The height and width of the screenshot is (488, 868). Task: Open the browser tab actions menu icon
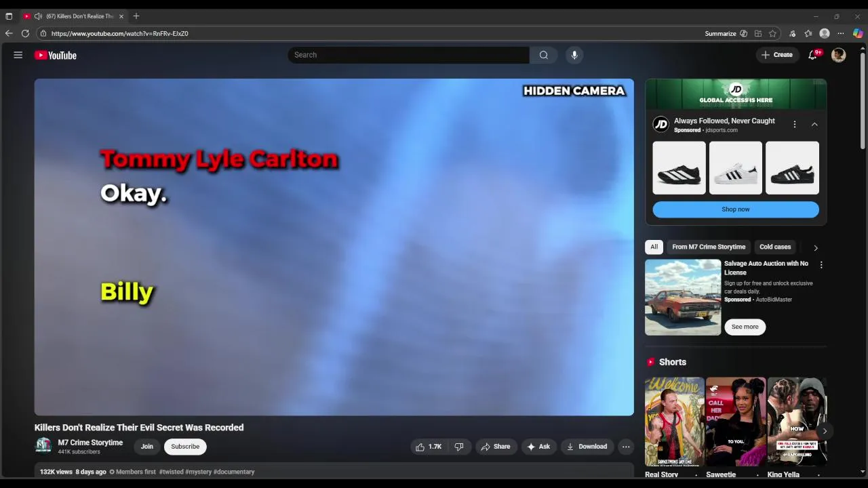pos(9,16)
